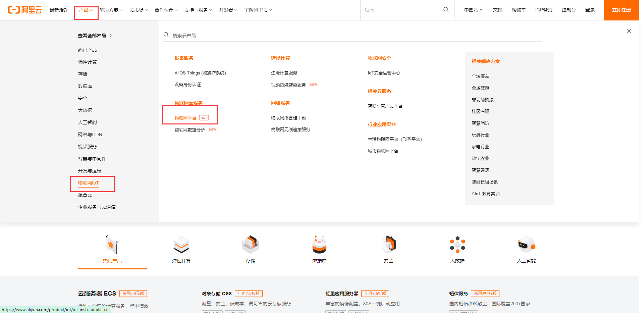Select 热门产品 in left category list
Image resolution: width=644 pixels, height=313 pixels.
[87, 50]
